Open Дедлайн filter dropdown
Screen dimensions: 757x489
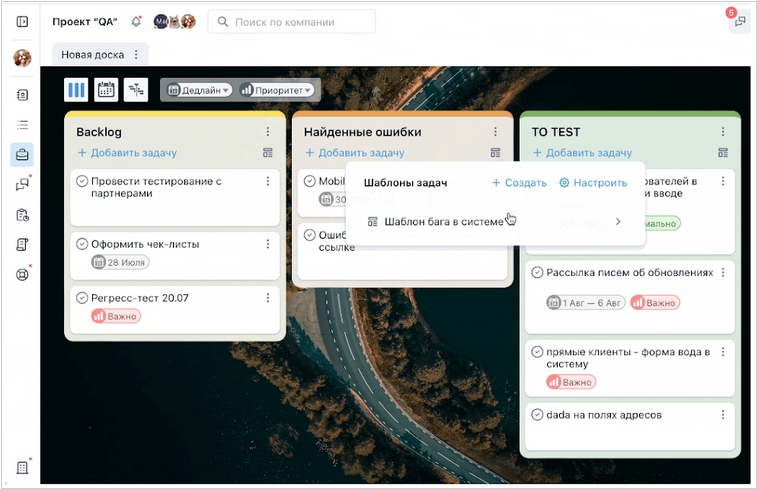tap(199, 90)
